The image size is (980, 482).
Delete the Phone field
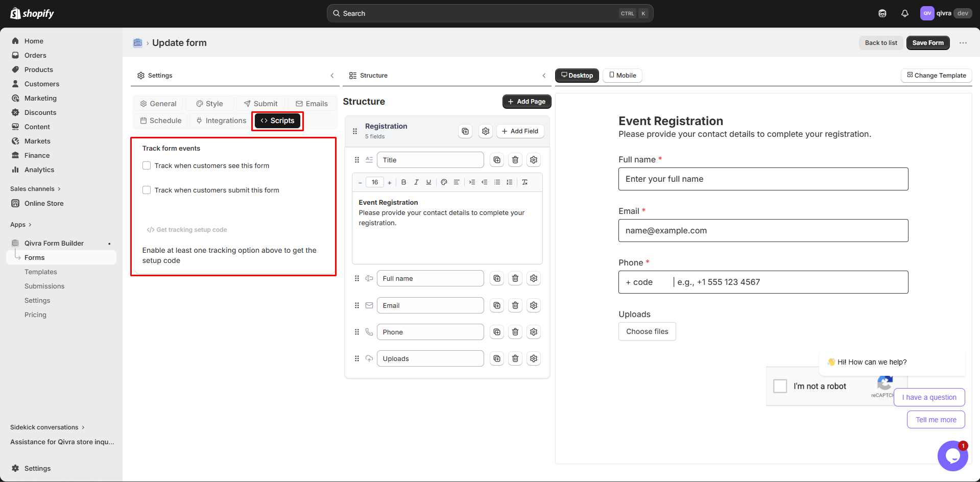click(515, 332)
